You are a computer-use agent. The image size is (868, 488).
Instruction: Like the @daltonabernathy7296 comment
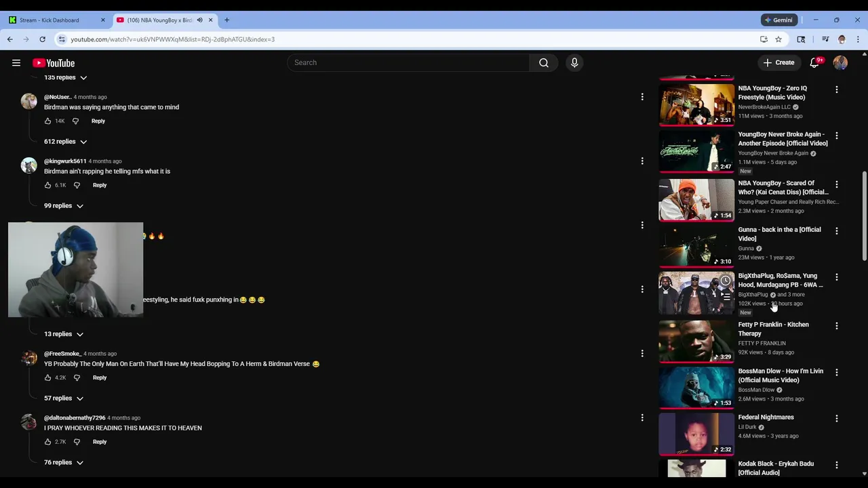click(47, 442)
